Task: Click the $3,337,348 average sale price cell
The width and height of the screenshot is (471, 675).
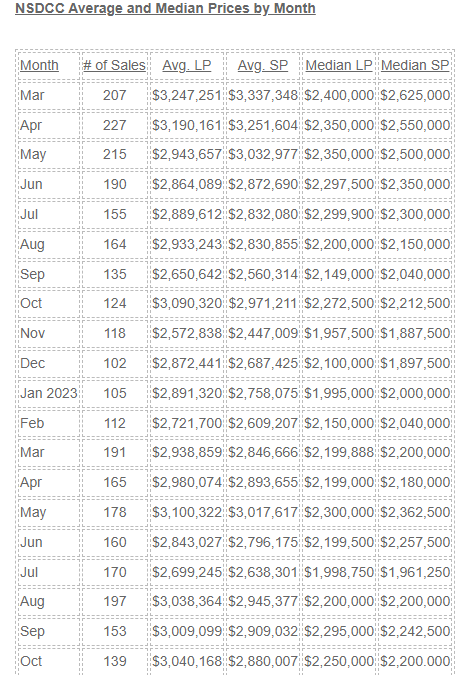Action: click(263, 95)
